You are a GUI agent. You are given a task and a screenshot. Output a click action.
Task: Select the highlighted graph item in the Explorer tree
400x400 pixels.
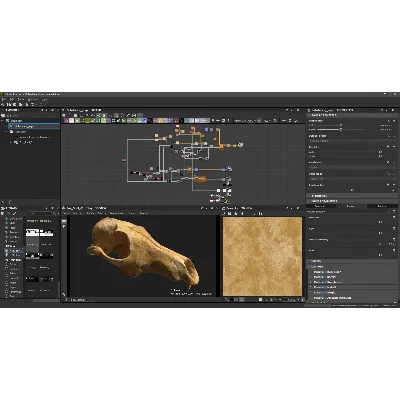click(x=34, y=126)
